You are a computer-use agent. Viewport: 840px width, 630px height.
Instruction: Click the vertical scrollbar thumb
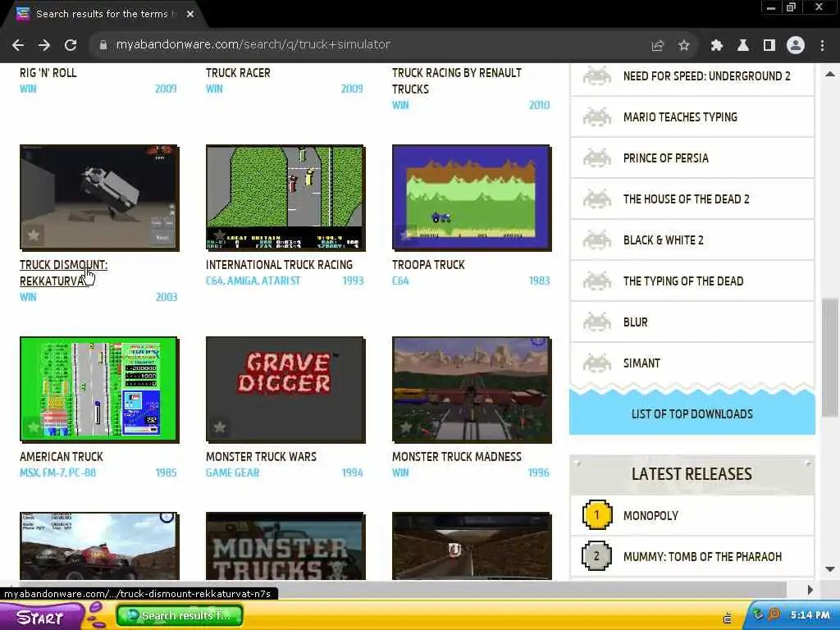[830, 358]
